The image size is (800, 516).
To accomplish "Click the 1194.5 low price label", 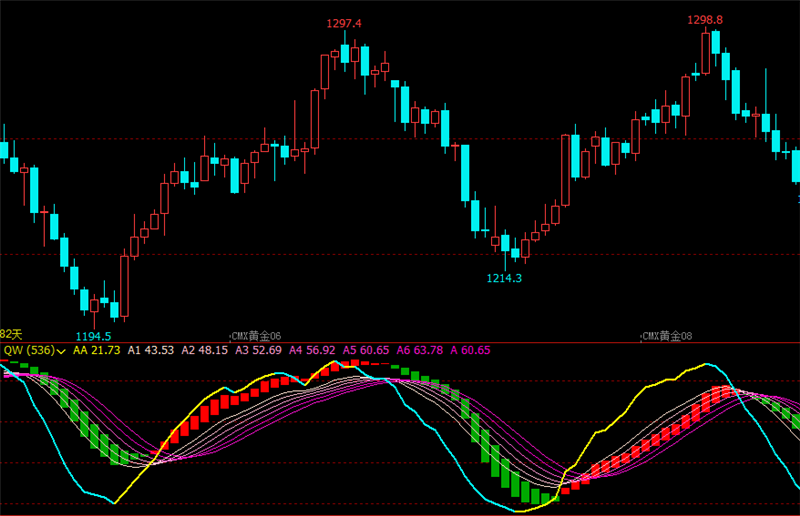I will click(x=93, y=336).
